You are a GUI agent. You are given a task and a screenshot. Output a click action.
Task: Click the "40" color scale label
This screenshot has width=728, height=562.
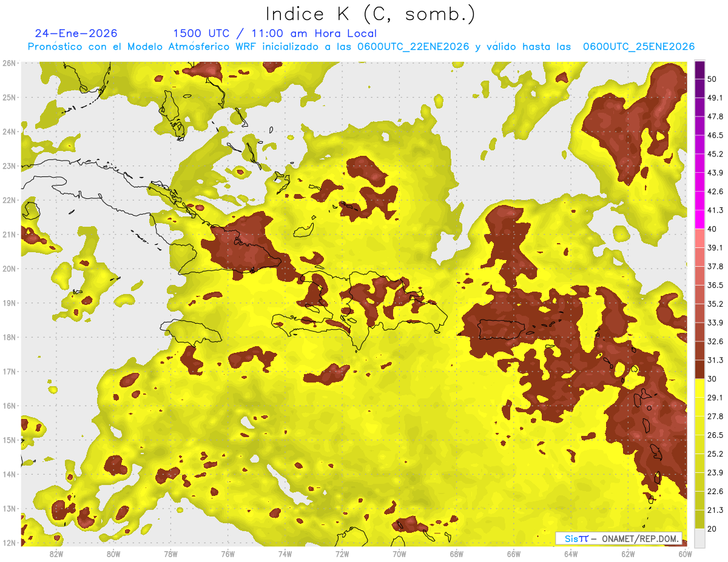coord(713,229)
